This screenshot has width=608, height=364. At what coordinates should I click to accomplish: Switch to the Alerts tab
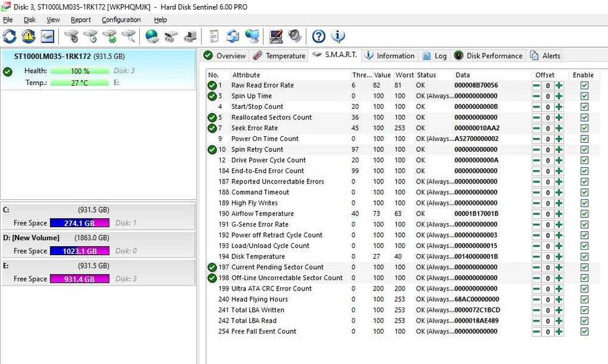click(x=545, y=56)
